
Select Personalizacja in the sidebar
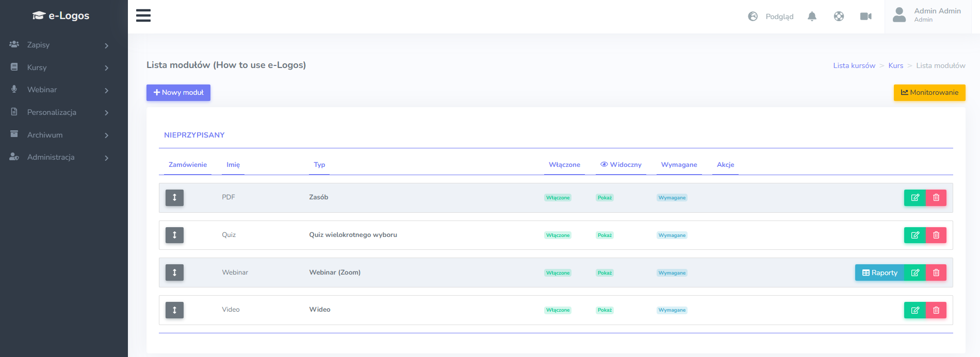[59, 112]
